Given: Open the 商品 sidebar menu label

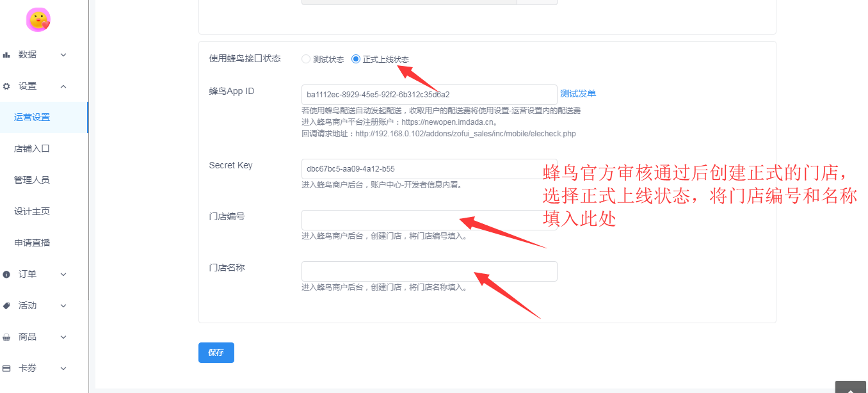Looking at the screenshot, I should tap(28, 337).
